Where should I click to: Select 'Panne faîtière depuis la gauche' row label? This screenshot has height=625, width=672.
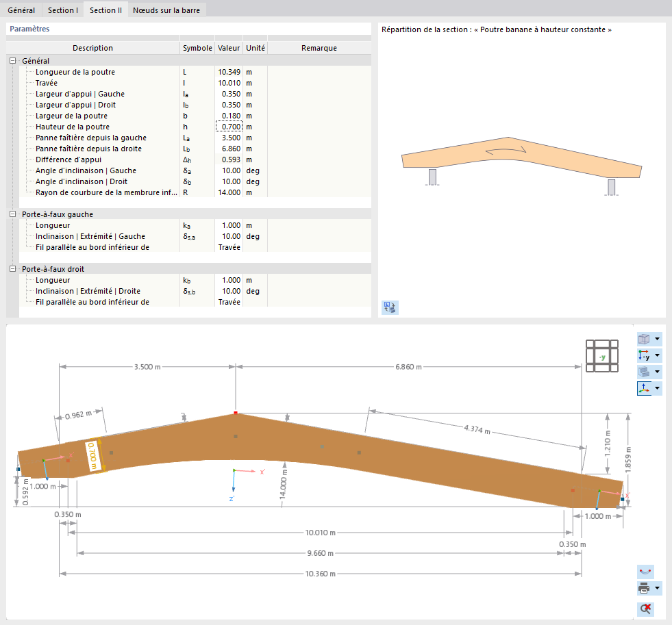pyautogui.click(x=91, y=138)
